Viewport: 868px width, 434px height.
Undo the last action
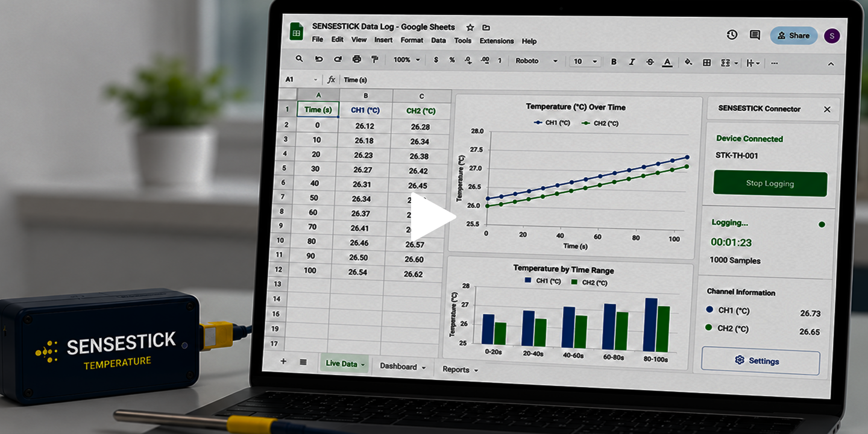pos(319,59)
